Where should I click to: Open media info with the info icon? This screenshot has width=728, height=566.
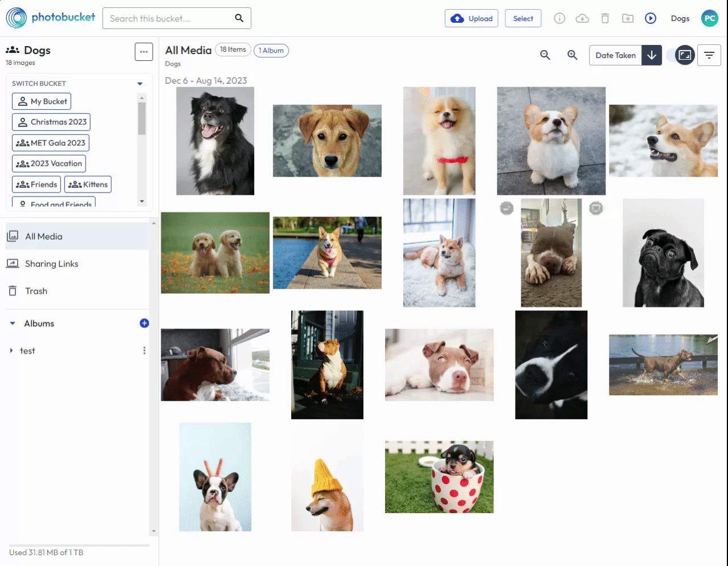click(559, 18)
